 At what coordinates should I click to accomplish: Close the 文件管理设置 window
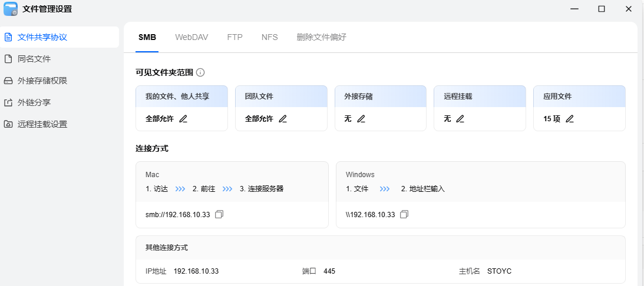click(629, 9)
